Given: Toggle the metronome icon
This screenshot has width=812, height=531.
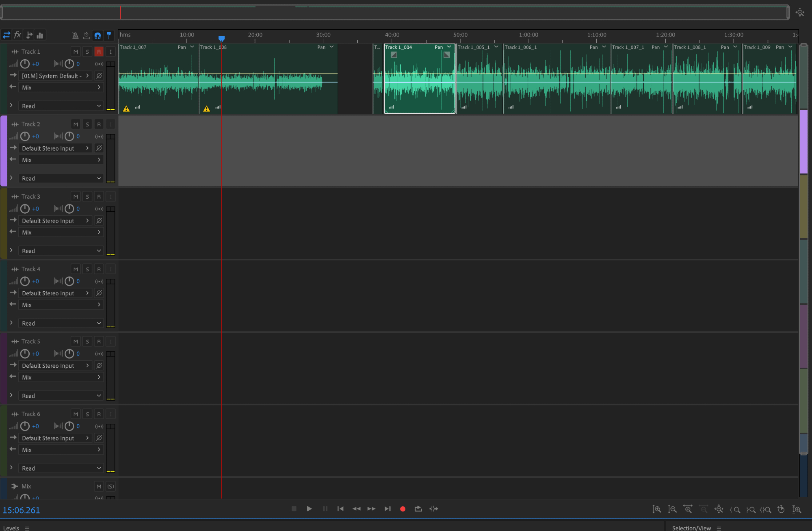Looking at the screenshot, I should [75, 35].
